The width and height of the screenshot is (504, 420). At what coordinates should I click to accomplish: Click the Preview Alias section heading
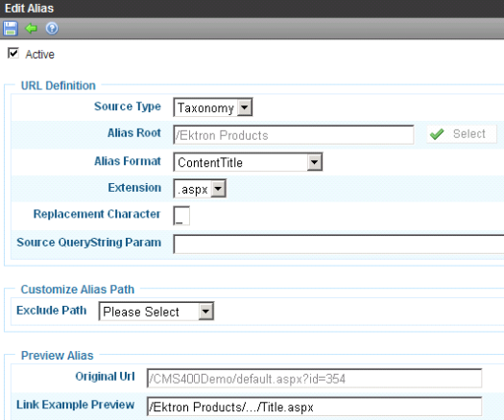(x=58, y=356)
